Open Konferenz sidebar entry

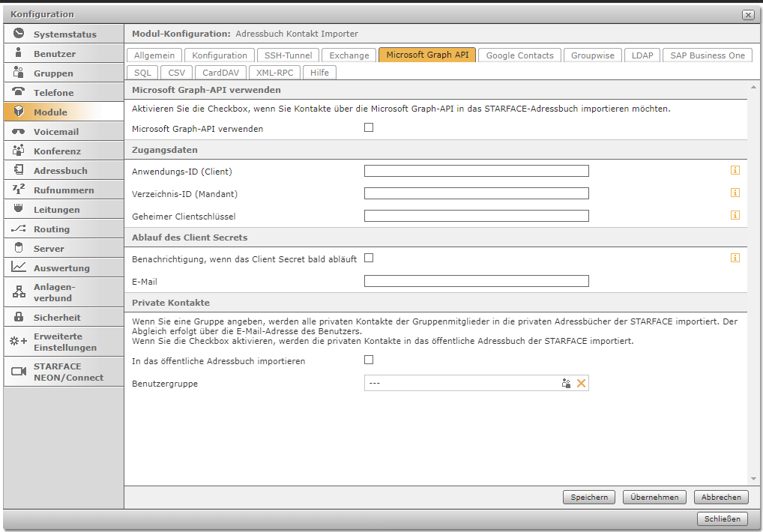click(64, 151)
